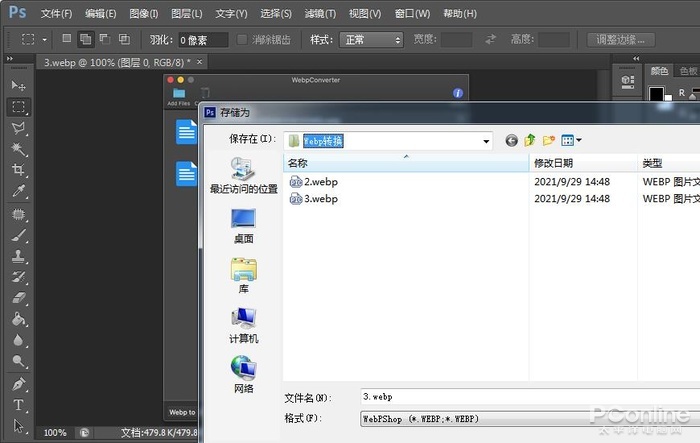
Task: Select the Move tool
Action: (18, 84)
